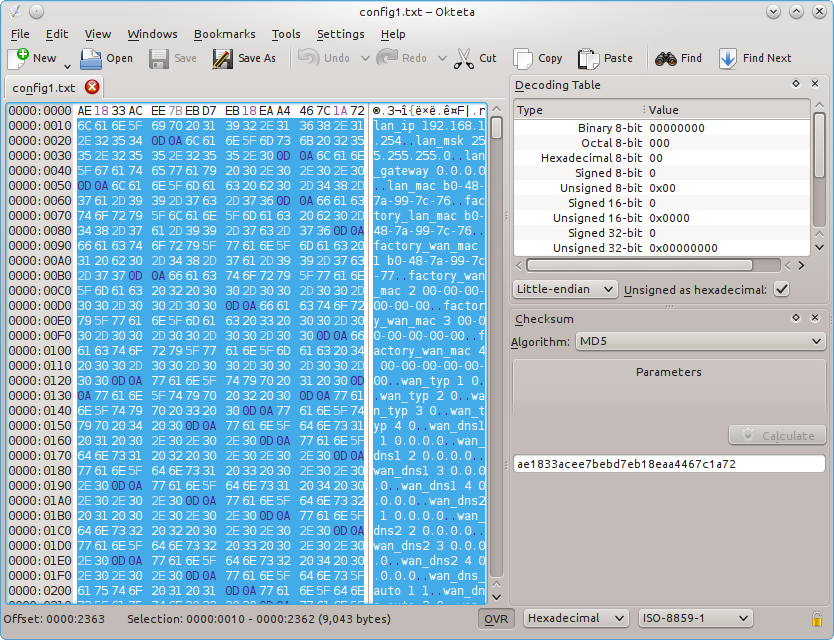
Task: Open the Bookmarks menu
Action: coord(224,34)
